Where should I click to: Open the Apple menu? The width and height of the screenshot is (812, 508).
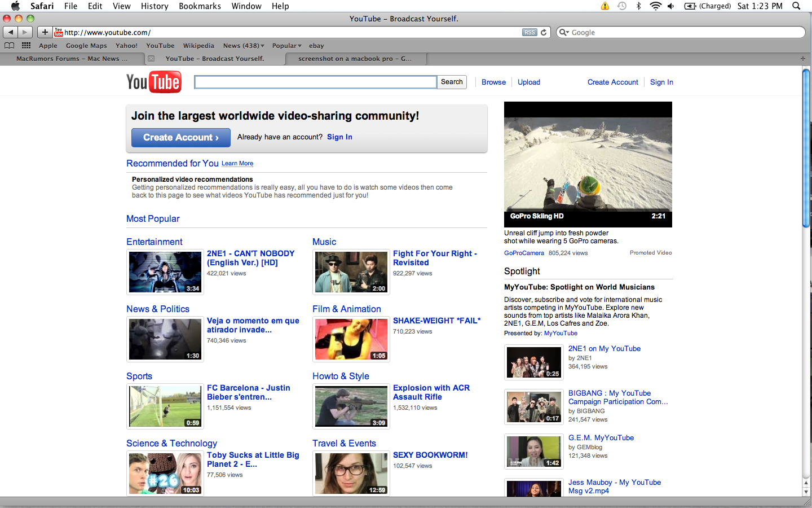tap(15, 6)
